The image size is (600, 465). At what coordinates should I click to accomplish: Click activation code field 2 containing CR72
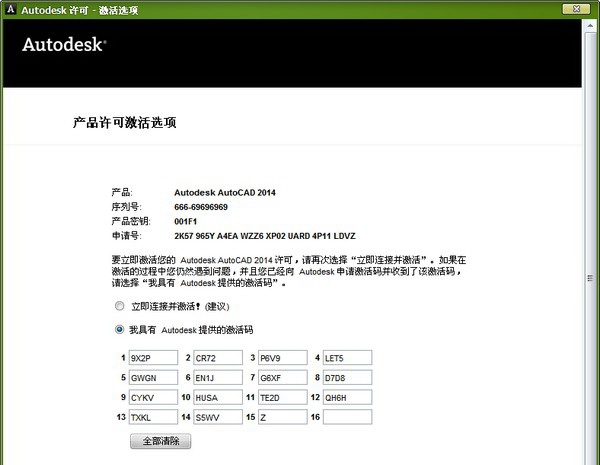(x=218, y=357)
